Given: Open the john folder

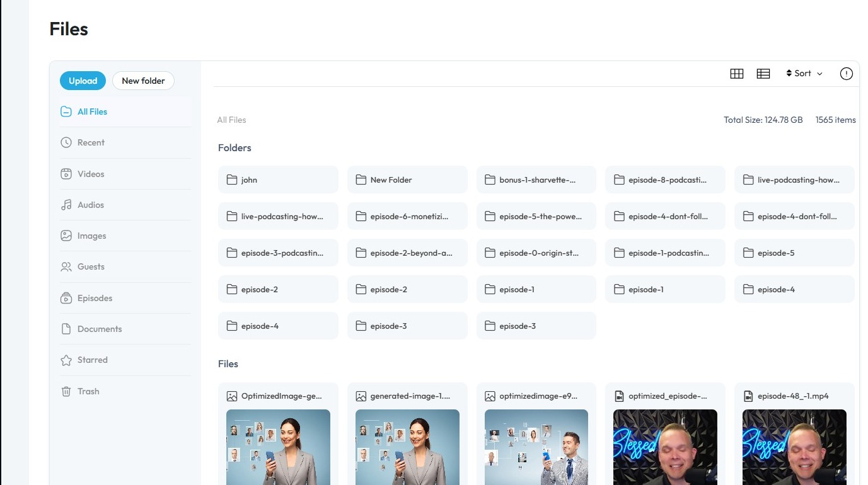Looking at the screenshot, I should 278,180.
